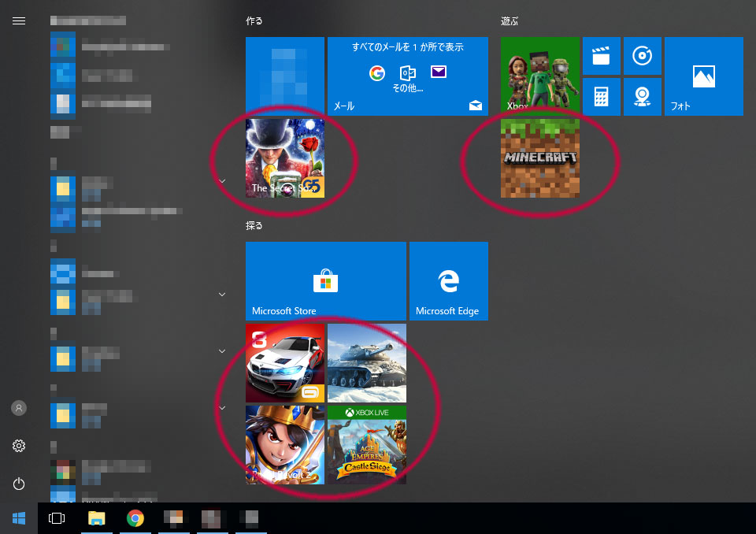
Task: Expand the fourth app list folder chevron
Action: [222, 408]
